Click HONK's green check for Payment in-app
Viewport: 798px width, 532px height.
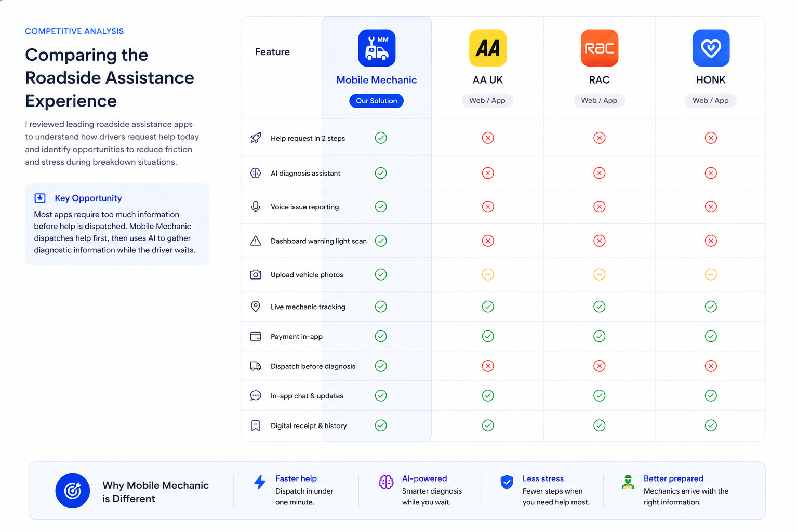click(711, 336)
